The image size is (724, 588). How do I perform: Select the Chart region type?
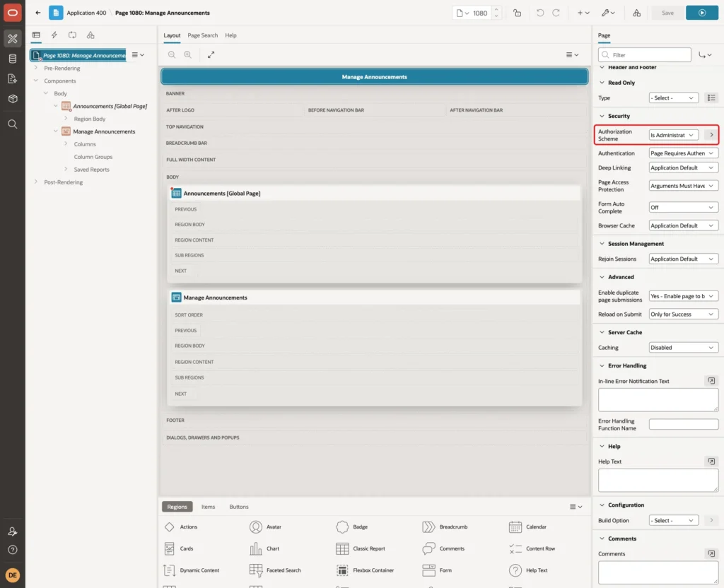pos(264,548)
